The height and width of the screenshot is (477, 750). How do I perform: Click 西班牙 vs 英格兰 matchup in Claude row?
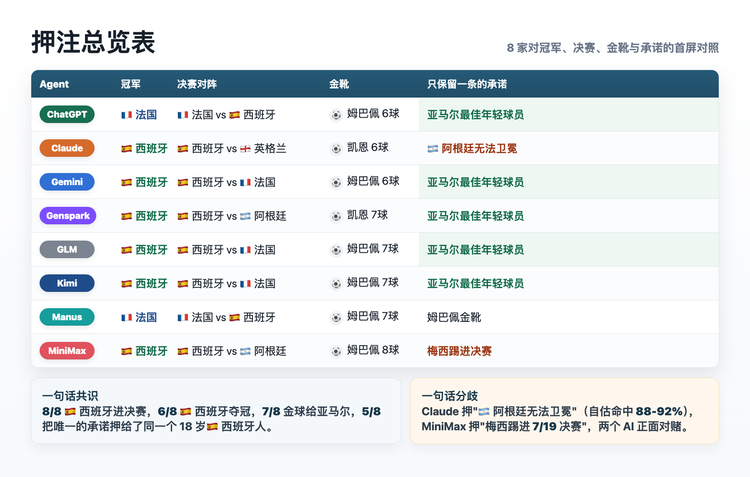tap(232, 149)
